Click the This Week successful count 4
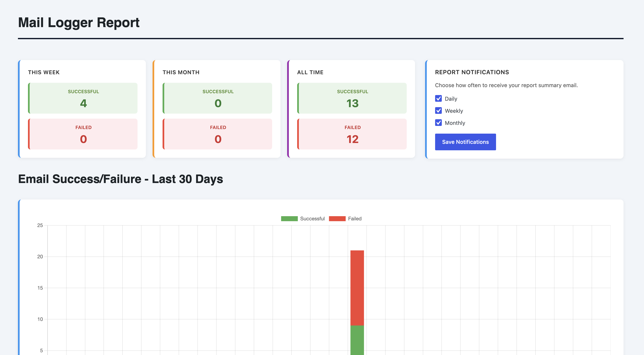This screenshot has width=644, height=355. pyautogui.click(x=83, y=103)
